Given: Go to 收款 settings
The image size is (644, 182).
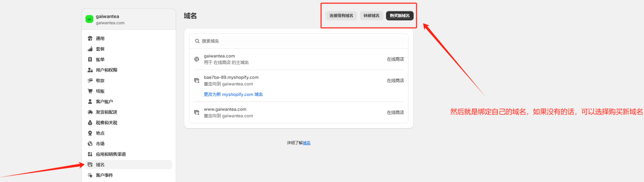Looking at the screenshot, I should pos(129,80).
